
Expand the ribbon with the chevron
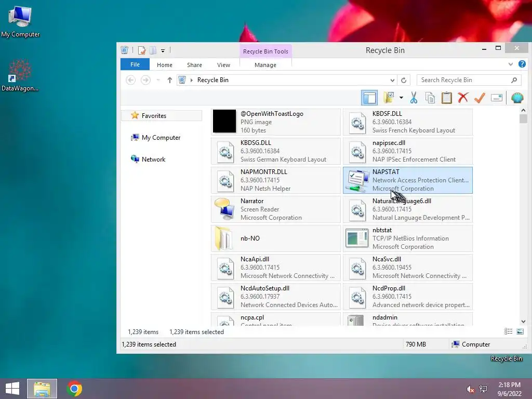pyautogui.click(x=511, y=64)
